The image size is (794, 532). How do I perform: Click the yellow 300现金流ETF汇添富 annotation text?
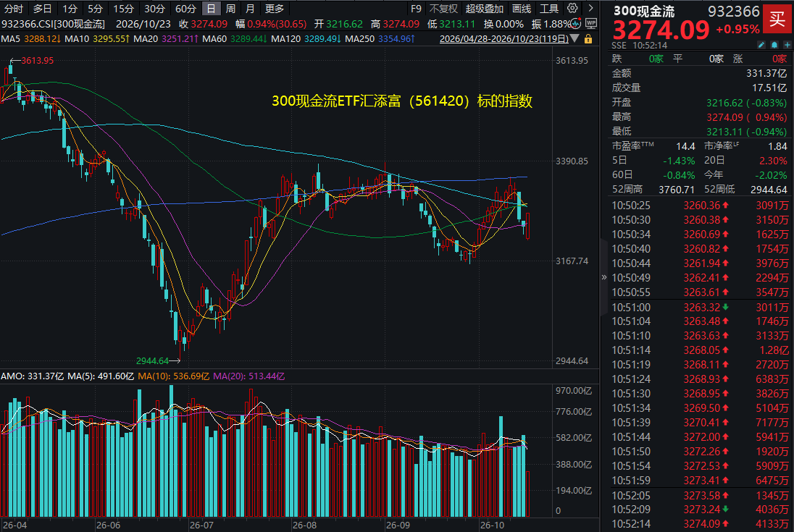(x=402, y=101)
